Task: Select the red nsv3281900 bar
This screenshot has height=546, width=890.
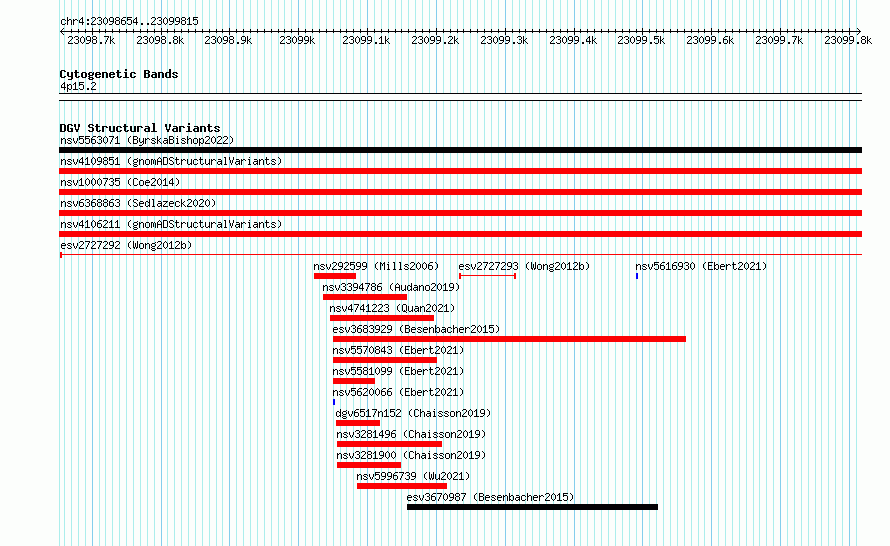Action: tap(369, 465)
